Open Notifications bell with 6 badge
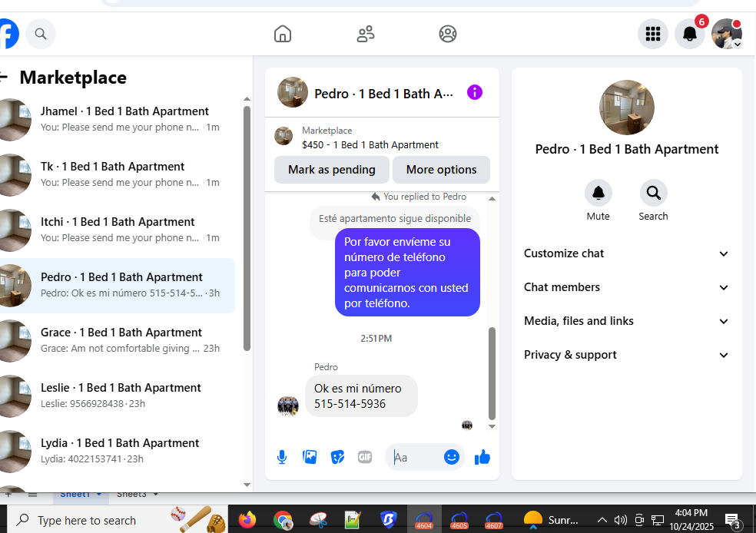Screen dimensions: 756x533 tap(690, 34)
